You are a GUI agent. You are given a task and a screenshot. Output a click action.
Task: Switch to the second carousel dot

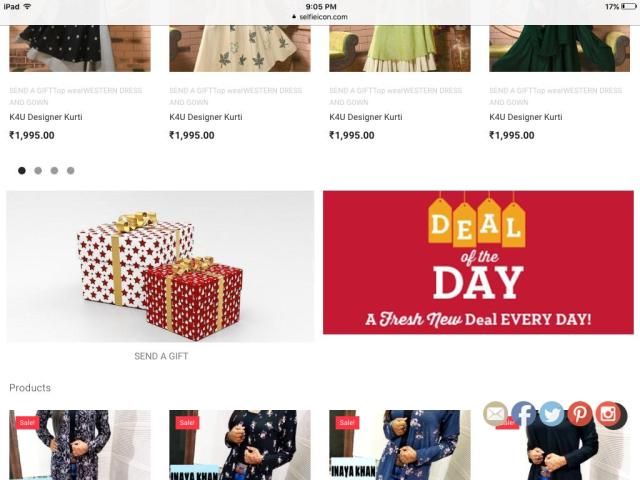click(38, 170)
